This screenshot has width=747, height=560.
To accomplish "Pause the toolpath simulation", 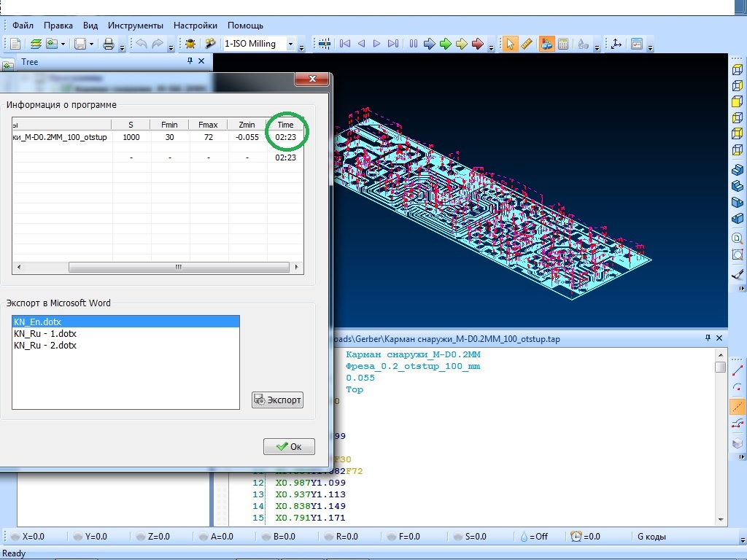I will coord(413,44).
